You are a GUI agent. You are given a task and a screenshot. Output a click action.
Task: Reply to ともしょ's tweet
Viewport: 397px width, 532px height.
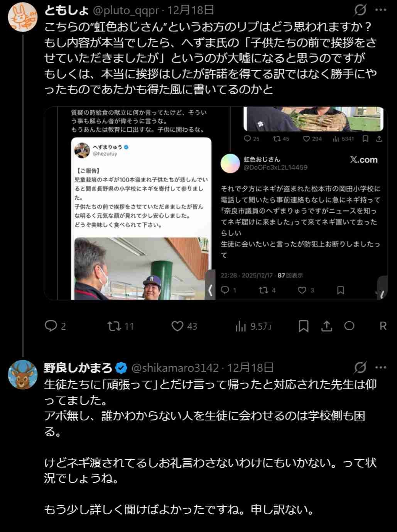[55, 326]
